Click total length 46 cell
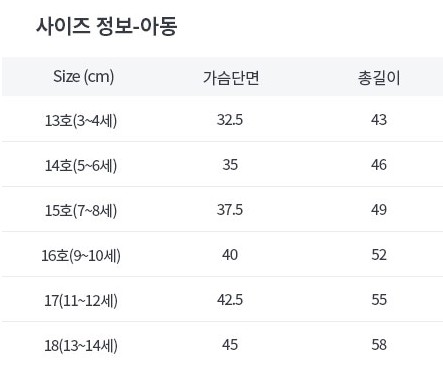Screen dimensions: 443x370 379,165
